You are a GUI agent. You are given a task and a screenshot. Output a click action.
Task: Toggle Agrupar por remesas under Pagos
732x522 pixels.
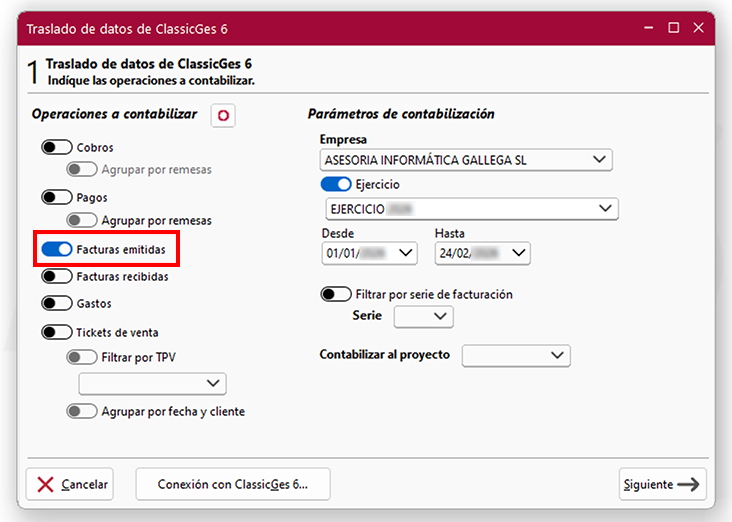pyautogui.click(x=82, y=220)
